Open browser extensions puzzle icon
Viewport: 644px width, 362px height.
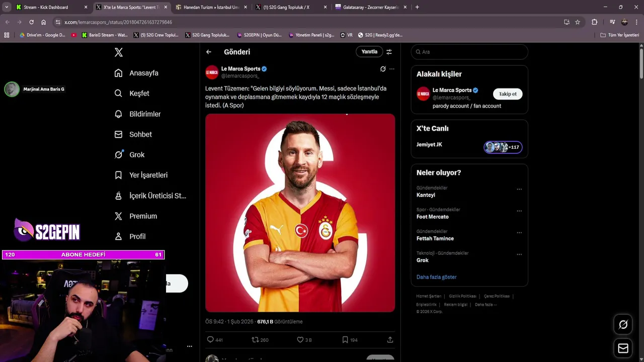tap(595, 22)
